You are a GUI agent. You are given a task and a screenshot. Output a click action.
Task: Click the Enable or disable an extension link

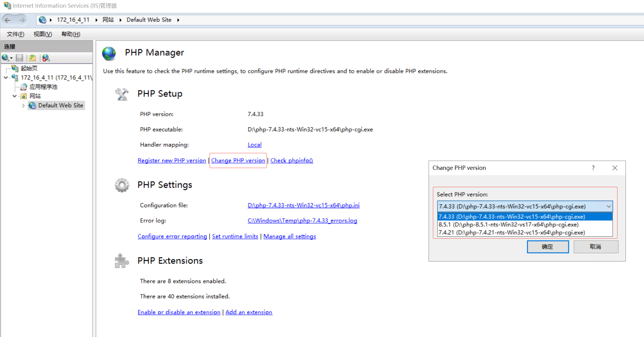pyautogui.click(x=179, y=312)
